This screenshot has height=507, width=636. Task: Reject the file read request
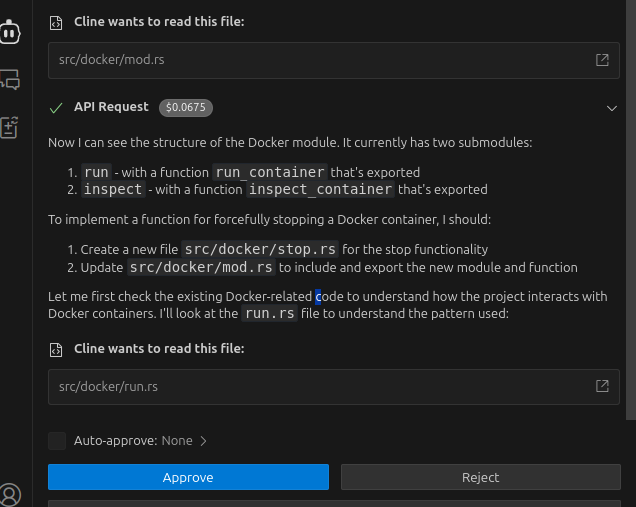pyautogui.click(x=480, y=477)
